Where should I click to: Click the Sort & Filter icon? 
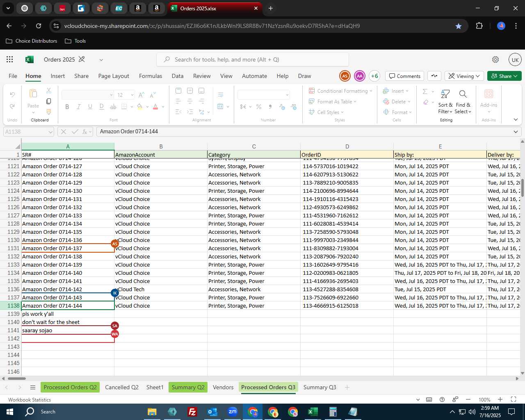[x=445, y=94]
